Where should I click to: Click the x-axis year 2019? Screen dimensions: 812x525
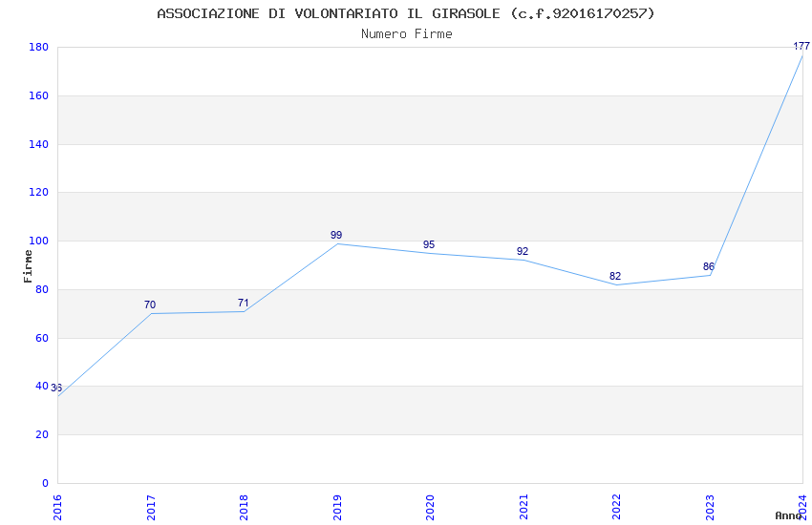click(337, 508)
